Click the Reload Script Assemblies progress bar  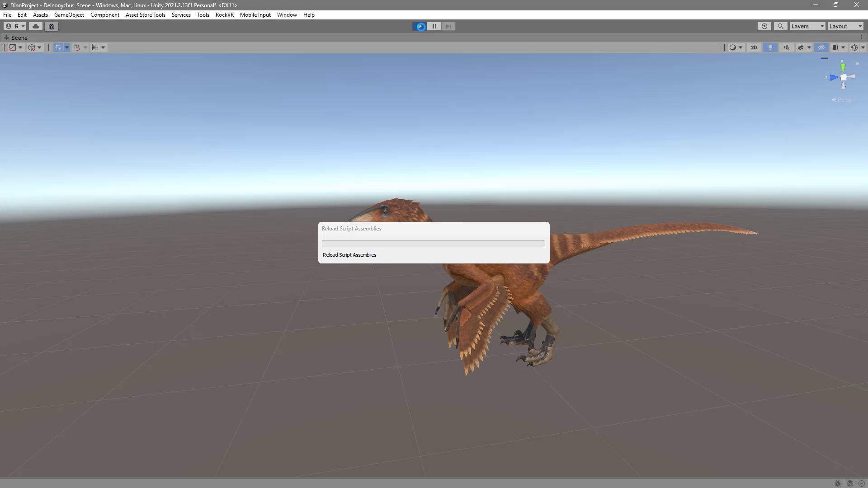433,244
